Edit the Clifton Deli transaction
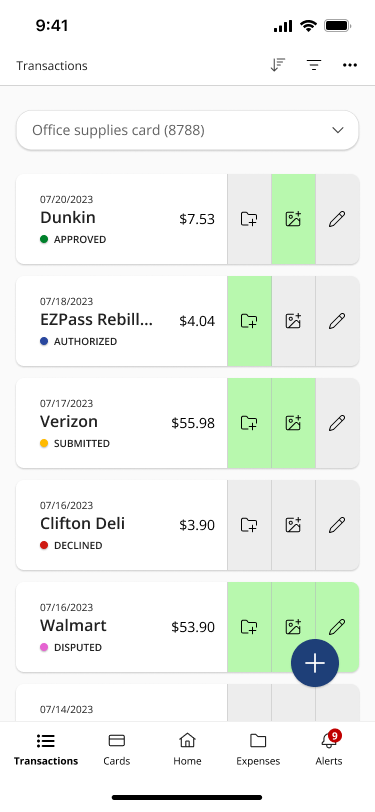The image size is (375, 812). coord(337,525)
